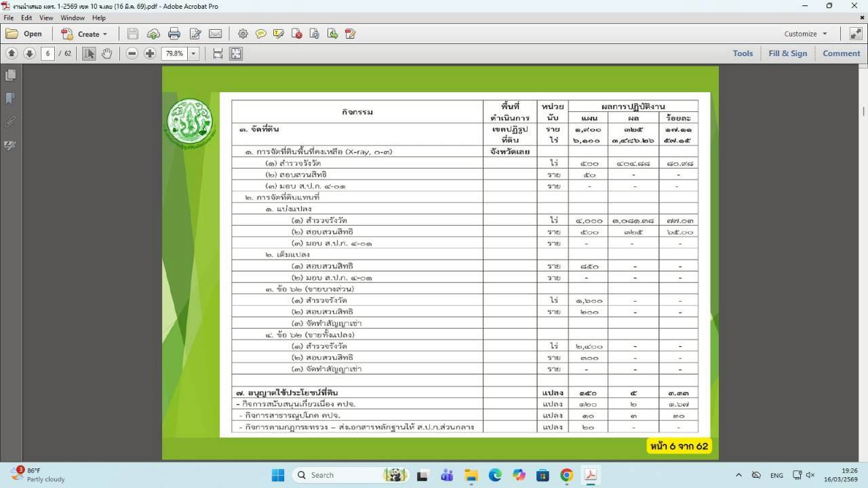Image resolution: width=868 pixels, height=488 pixels.
Task: Toggle Fit One Full Page view
Action: [236, 53]
